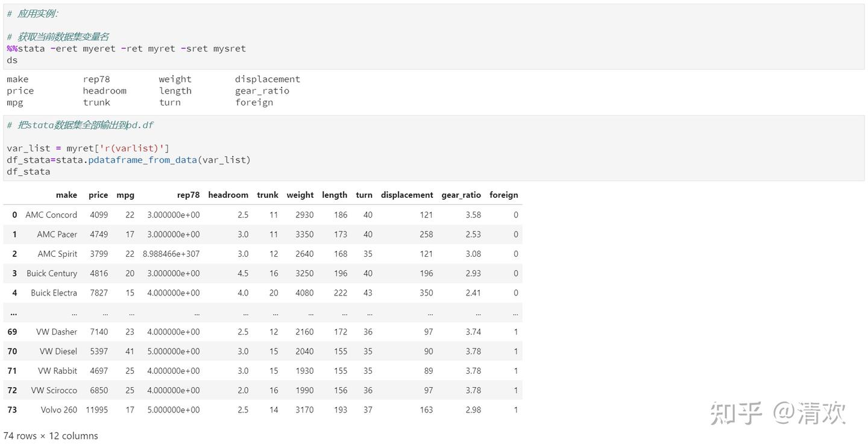Click the Volvo 260 cell
868x448 pixels.
(x=59, y=410)
